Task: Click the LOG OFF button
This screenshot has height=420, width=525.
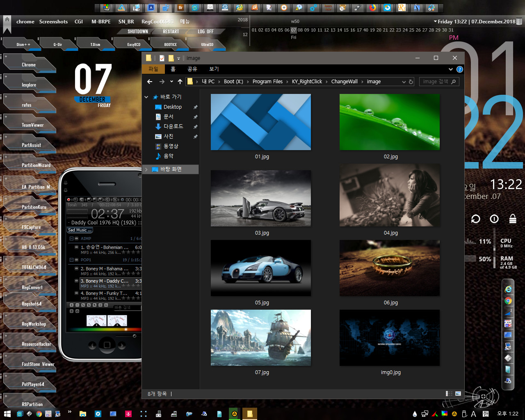Action: (x=205, y=32)
